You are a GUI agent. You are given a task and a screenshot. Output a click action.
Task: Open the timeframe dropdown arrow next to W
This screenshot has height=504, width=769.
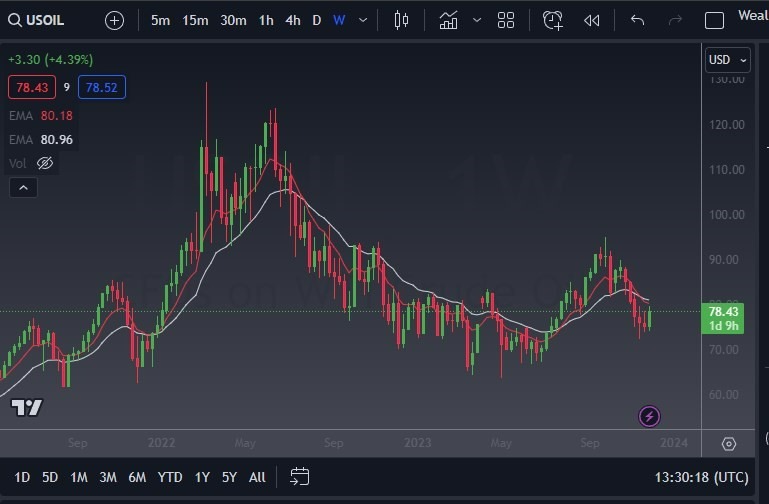pyautogui.click(x=363, y=21)
